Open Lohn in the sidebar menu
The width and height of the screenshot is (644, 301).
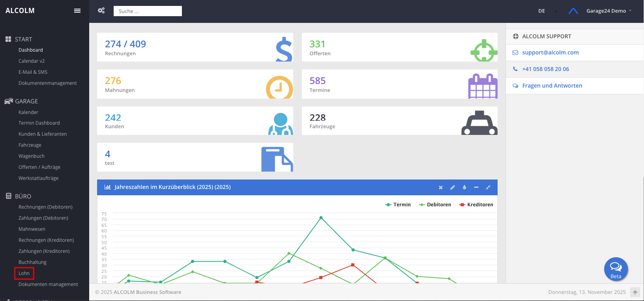coord(24,273)
